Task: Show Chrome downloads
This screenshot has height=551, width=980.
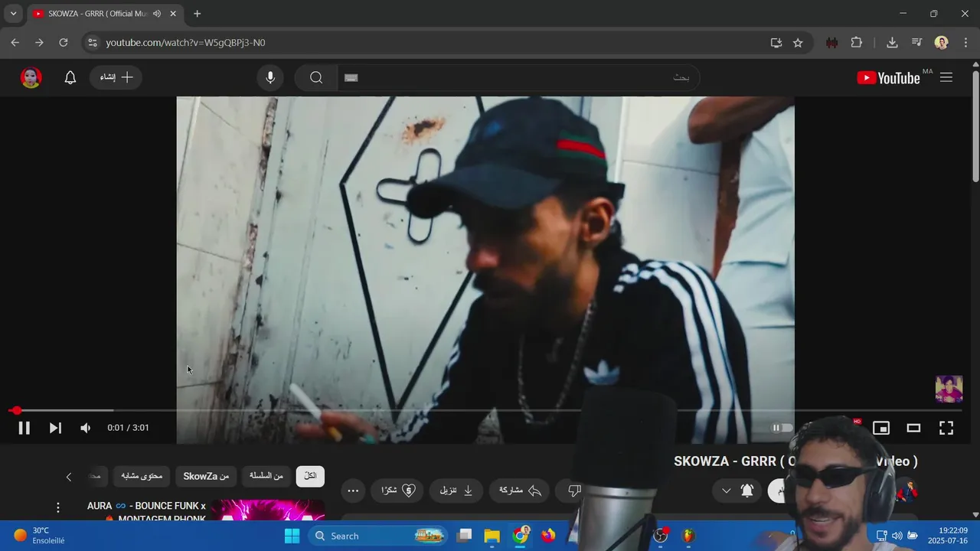Action: [x=892, y=43]
